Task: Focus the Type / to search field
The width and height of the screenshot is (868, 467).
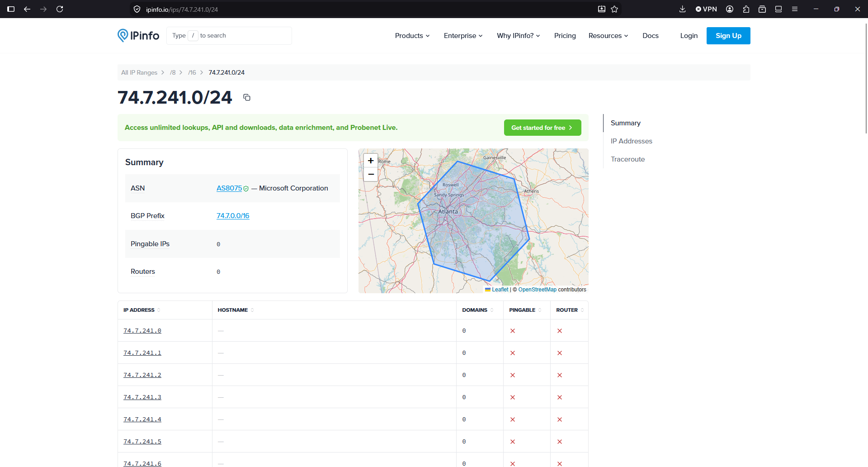Action: point(229,36)
